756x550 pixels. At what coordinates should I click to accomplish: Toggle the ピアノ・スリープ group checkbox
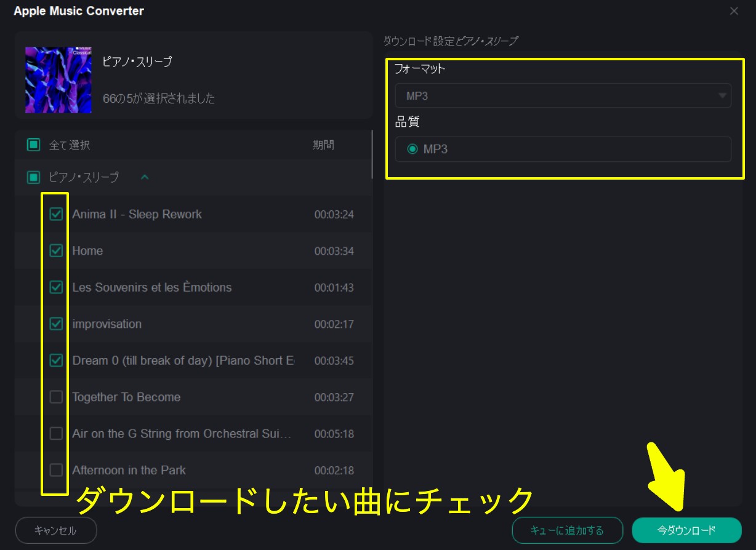click(x=34, y=178)
